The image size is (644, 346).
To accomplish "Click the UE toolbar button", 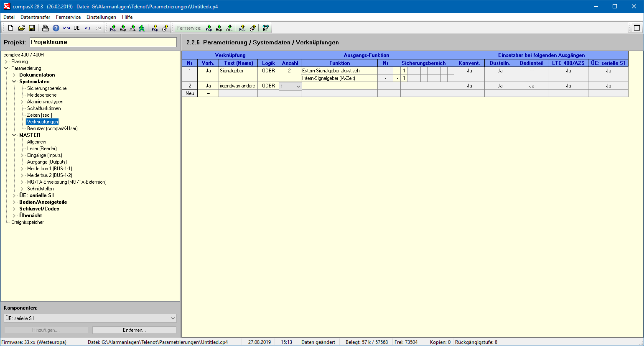I will pos(76,28).
